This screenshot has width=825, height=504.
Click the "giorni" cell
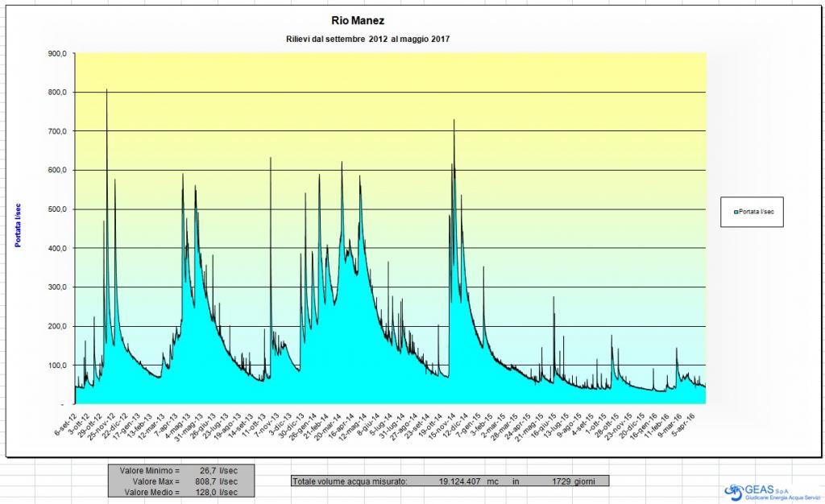pos(585,481)
